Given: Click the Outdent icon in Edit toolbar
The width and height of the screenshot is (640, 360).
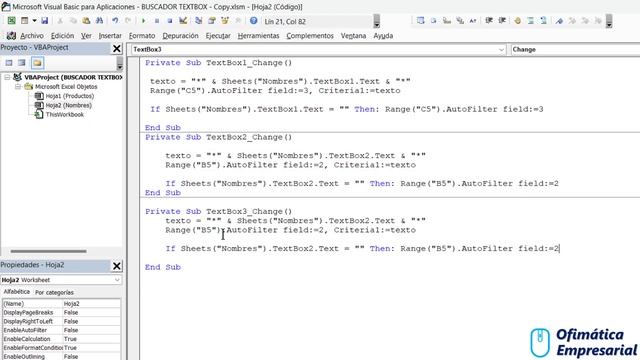Looking at the screenshot, I should 502,21.
